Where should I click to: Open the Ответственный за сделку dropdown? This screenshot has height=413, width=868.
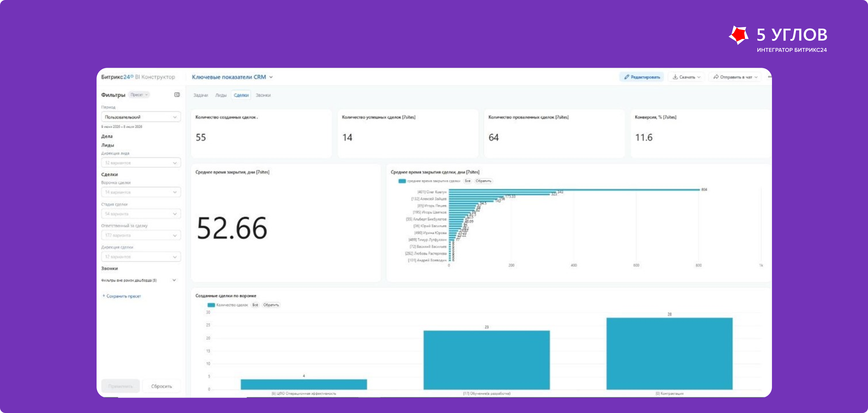141,235
